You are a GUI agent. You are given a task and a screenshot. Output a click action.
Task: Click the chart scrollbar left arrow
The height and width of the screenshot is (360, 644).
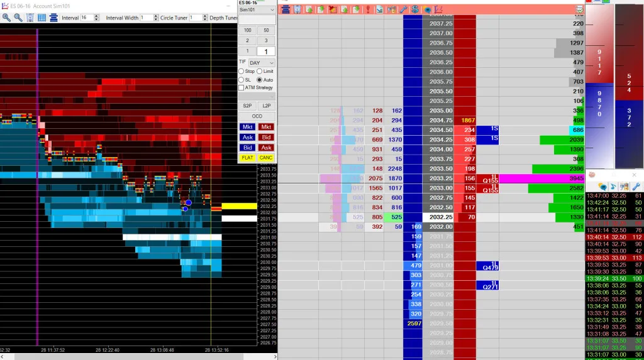click(3, 356)
